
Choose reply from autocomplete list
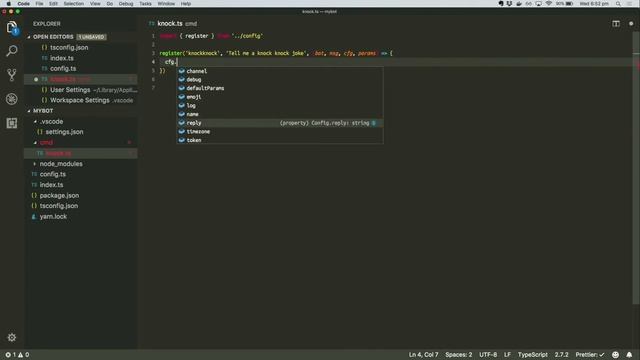(x=280, y=123)
